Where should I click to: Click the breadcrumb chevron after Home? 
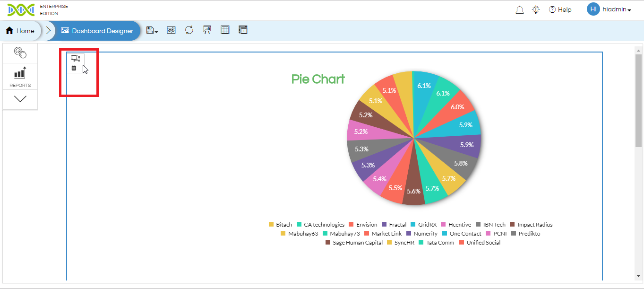48,31
